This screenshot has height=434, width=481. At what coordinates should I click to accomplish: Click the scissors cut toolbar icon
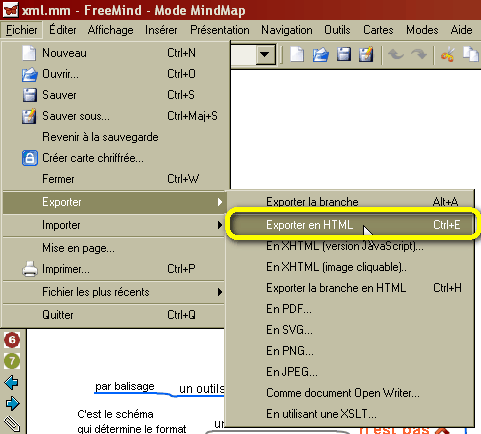click(x=447, y=54)
